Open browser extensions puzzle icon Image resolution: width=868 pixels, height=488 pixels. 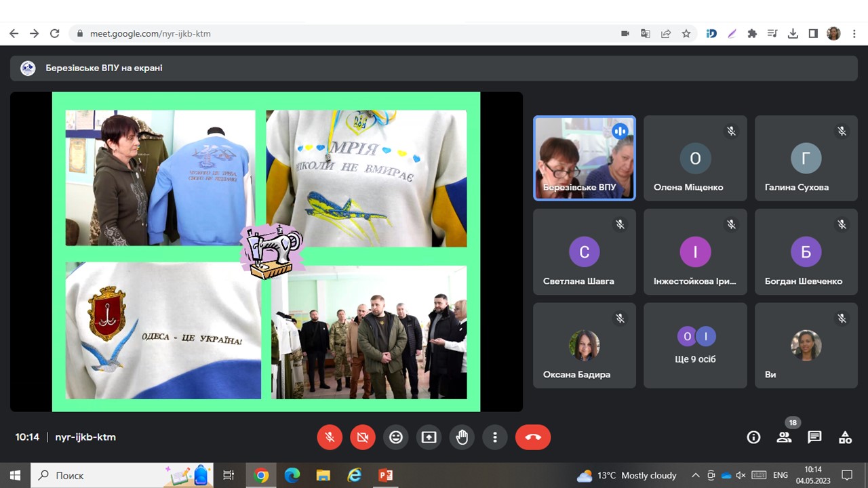tap(752, 33)
